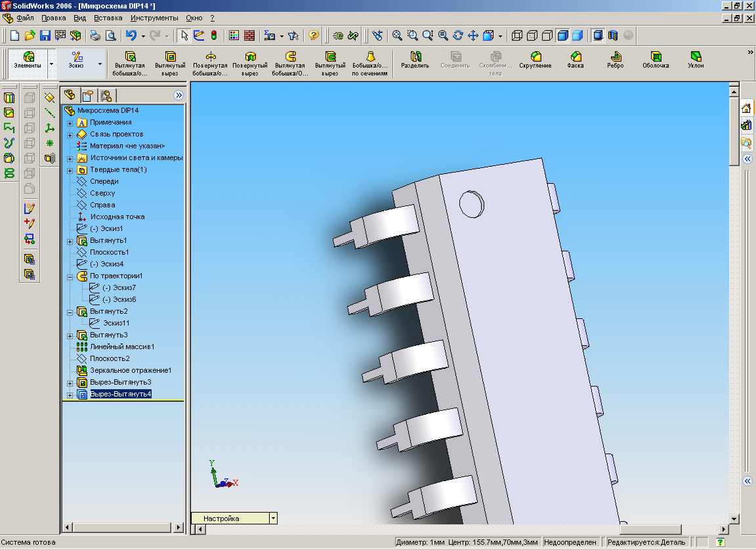Click the Rebuild traffic light icon
This screenshot has height=550, width=756.
tap(214, 35)
